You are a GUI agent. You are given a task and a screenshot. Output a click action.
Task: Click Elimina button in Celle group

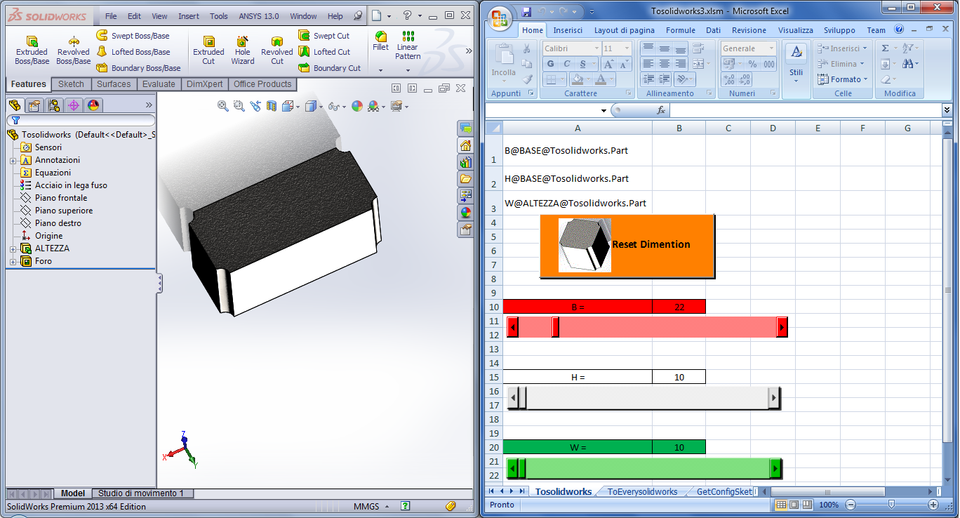pos(841,64)
